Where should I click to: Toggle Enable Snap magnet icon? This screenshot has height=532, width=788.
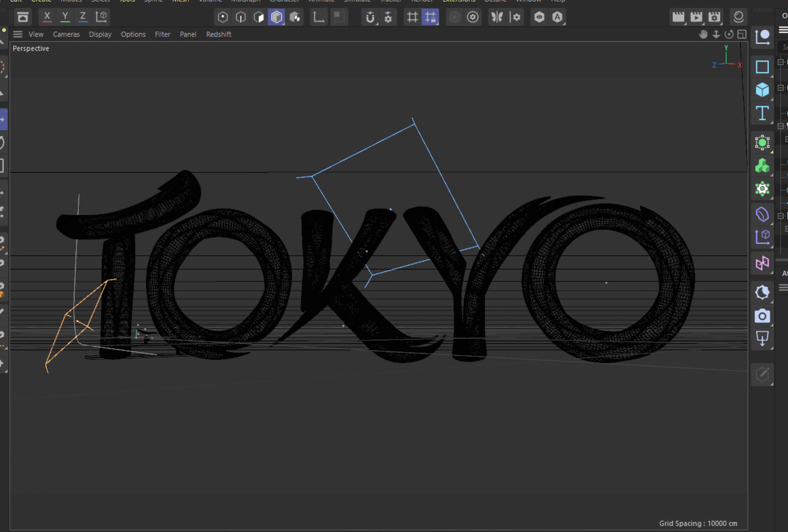tap(370, 17)
